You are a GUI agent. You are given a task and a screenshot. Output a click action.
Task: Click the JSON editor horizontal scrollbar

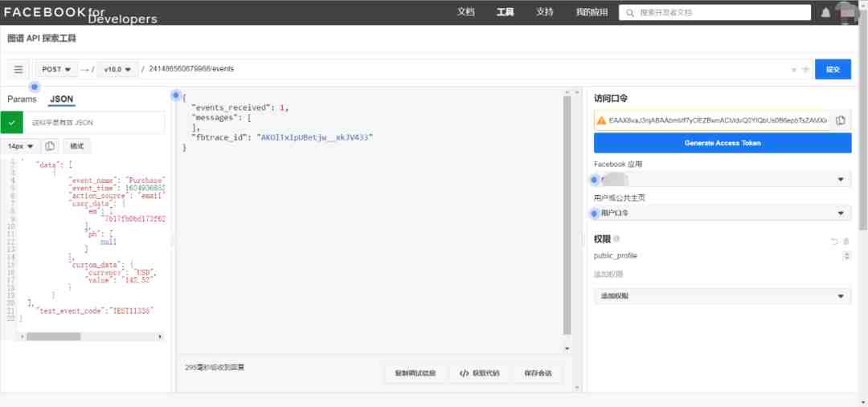[x=53, y=337]
